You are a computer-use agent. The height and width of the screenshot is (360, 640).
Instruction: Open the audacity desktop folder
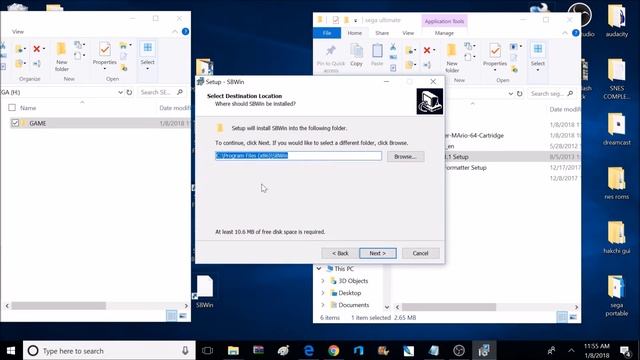[616, 21]
